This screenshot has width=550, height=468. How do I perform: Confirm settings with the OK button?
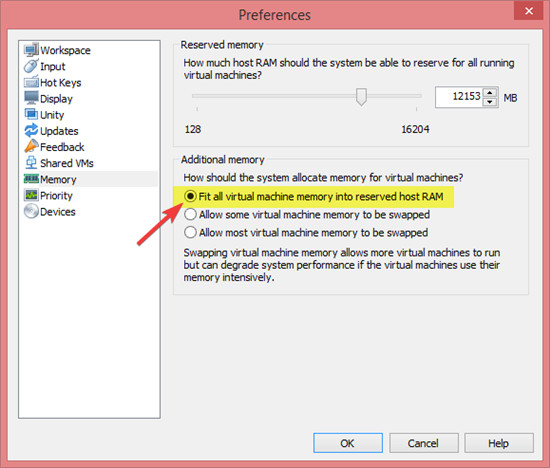point(348,443)
